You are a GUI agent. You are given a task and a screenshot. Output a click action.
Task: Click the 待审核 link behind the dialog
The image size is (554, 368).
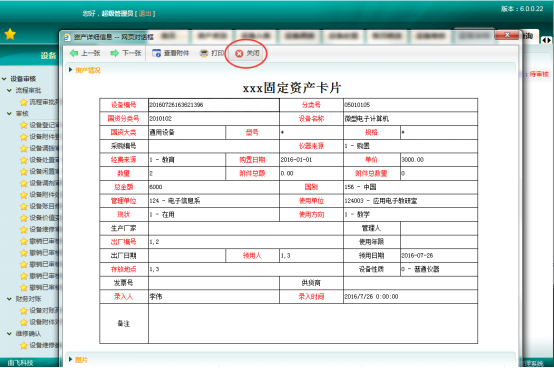[x=539, y=74]
